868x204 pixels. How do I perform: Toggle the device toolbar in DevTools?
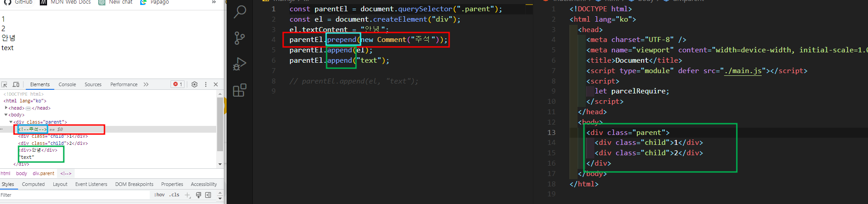(16, 84)
